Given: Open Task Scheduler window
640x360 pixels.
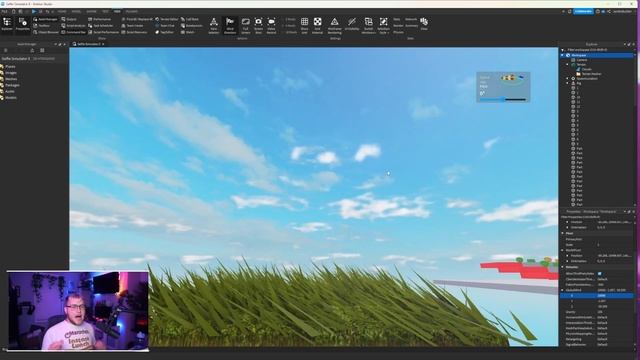Looking at the screenshot, I should (x=100, y=25).
